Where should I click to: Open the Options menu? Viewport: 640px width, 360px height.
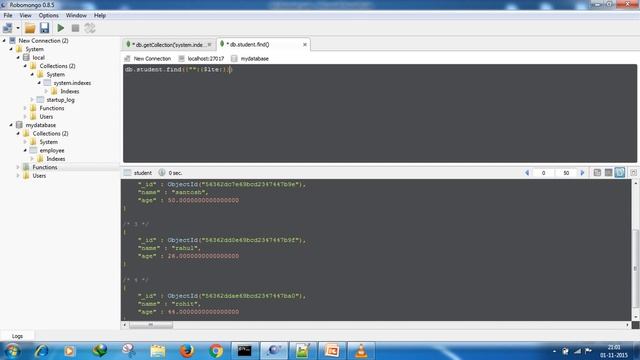49,16
